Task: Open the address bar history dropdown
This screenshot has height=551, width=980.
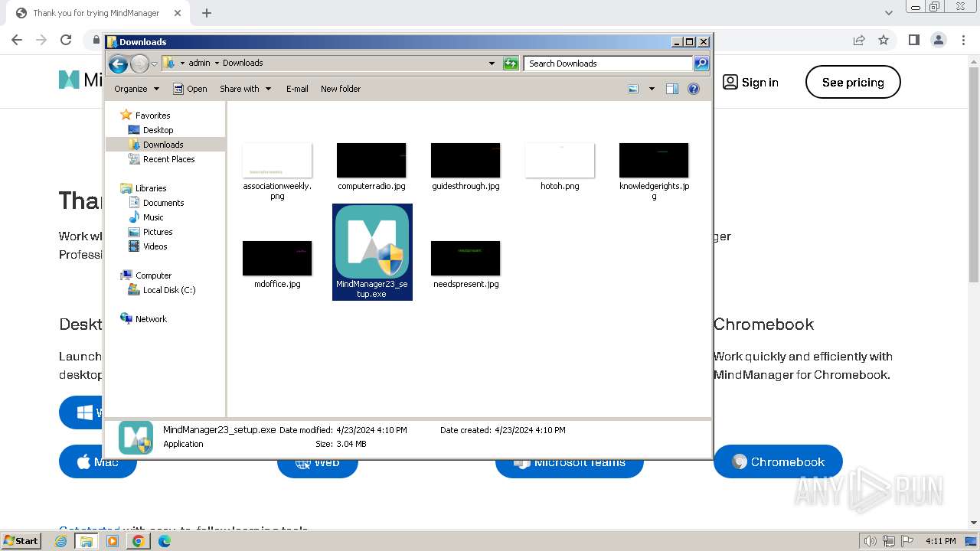Action: tap(492, 64)
